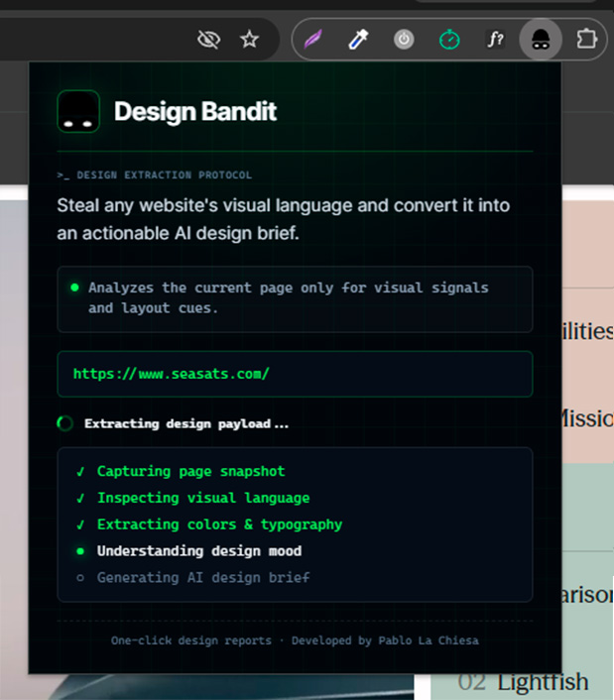Open the font identifier f? extension
Image resolution: width=614 pixels, height=700 pixels.
495,40
